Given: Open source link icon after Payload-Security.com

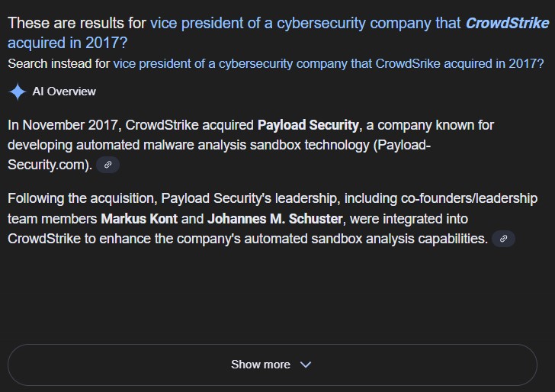Looking at the screenshot, I should [x=107, y=165].
